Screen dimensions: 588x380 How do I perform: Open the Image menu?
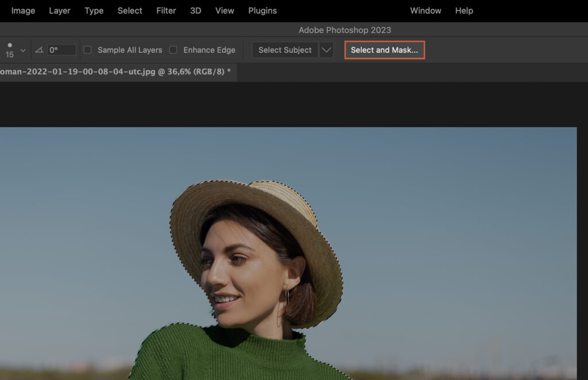coord(22,10)
